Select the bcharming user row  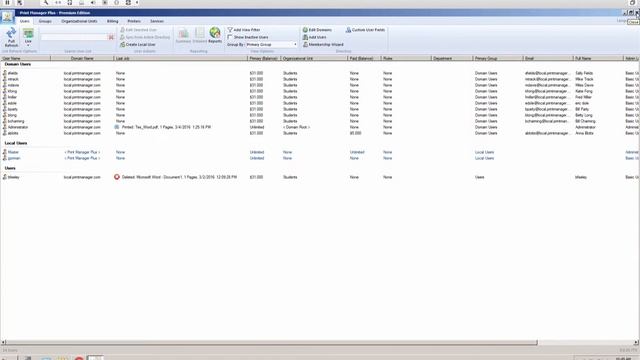[320, 121]
